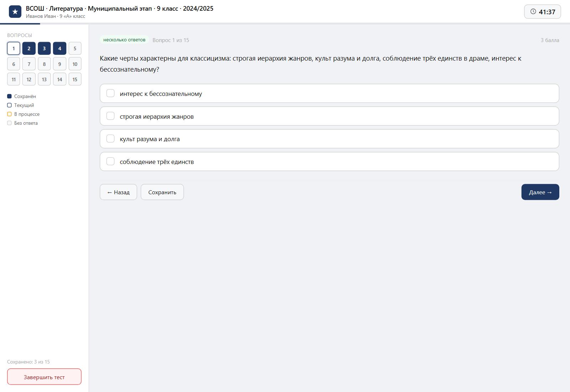Click the 41:37 timer
This screenshot has width=570, height=392.
coord(543,12)
